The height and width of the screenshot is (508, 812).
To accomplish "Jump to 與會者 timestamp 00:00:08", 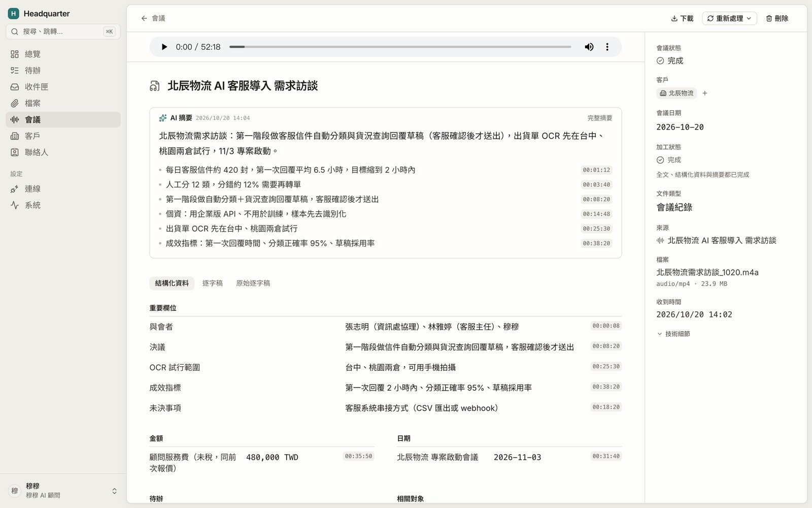I will [x=606, y=326].
